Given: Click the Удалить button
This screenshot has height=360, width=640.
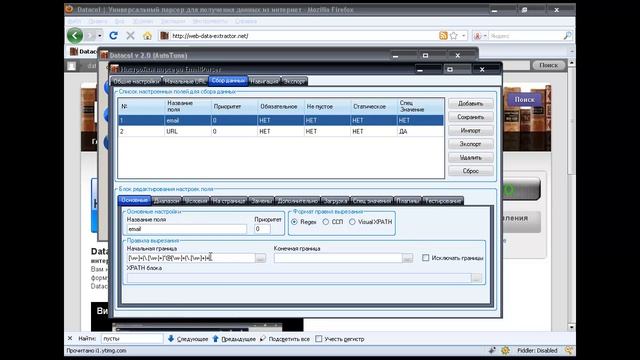Looking at the screenshot, I should pyautogui.click(x=471, y=158).
